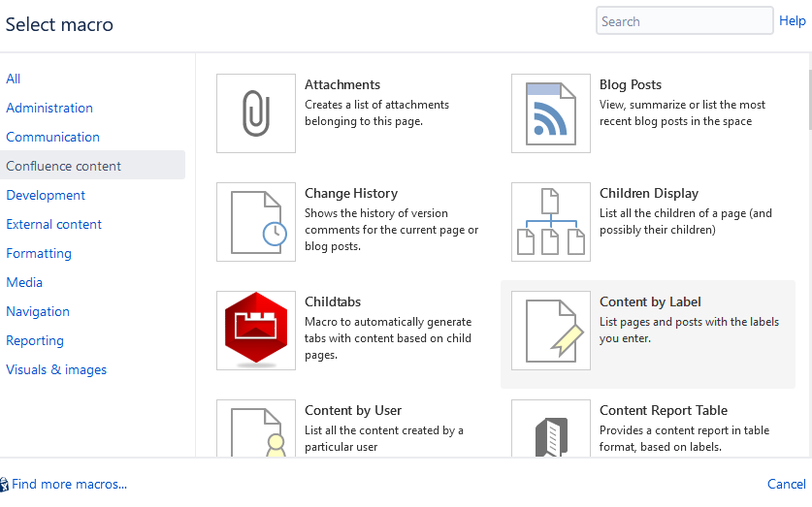This screenshot has width=812, height=507.
Task: Click the Childtabs macro title
Action: (333, 301)
